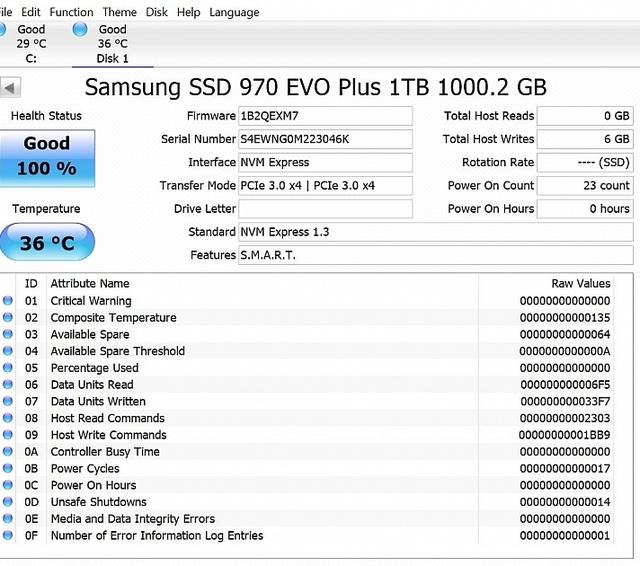Click the status icon for Available Spare row 03
The height and width of the screenshot is (566, 640).
point(8,334)
